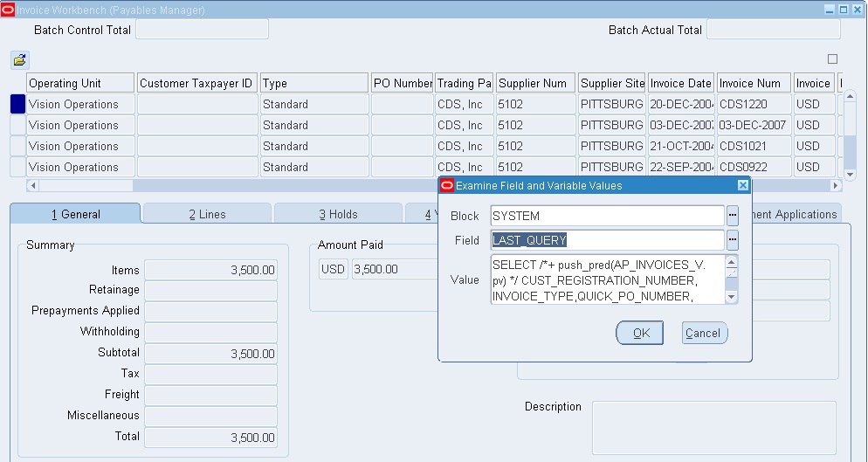
Task: Click Total field showing 3,500.00
Action: pyautogui.click(x=210, y=438)
